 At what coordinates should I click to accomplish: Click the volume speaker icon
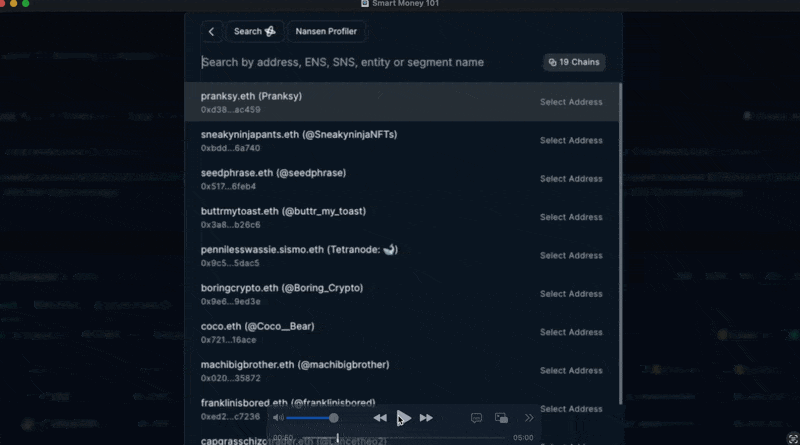tap(278, 417)
